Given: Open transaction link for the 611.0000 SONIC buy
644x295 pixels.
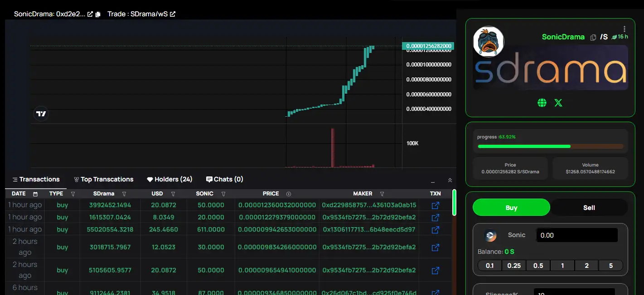Looking at the screenshot, I should (435, 229).
